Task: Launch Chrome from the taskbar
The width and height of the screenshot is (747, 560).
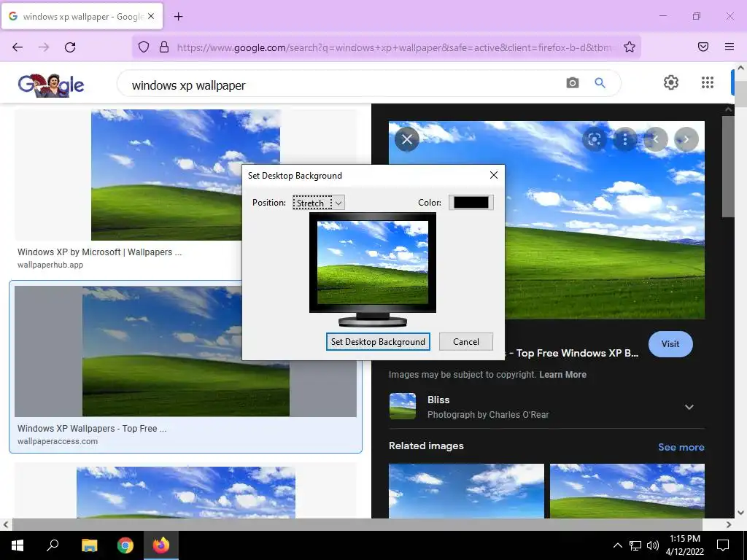Action: (x=125, y=545)
